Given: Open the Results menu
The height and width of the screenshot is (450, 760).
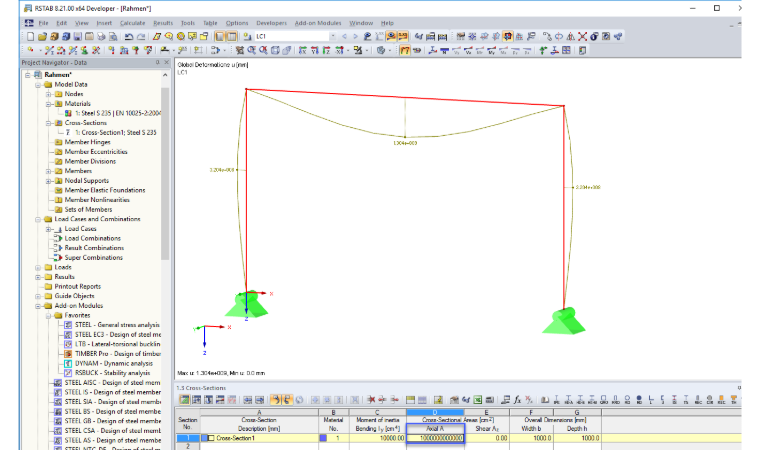Looking at the screenshot, I should 163,23.
